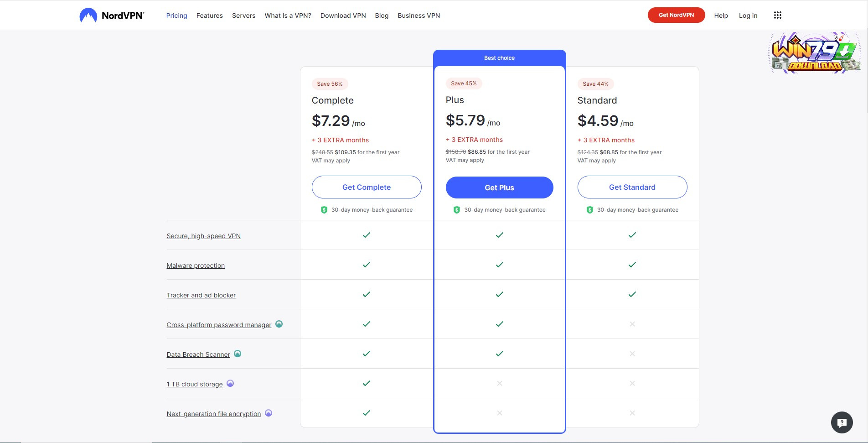Click the $4.59 /mo price

(x=605, y=121)
